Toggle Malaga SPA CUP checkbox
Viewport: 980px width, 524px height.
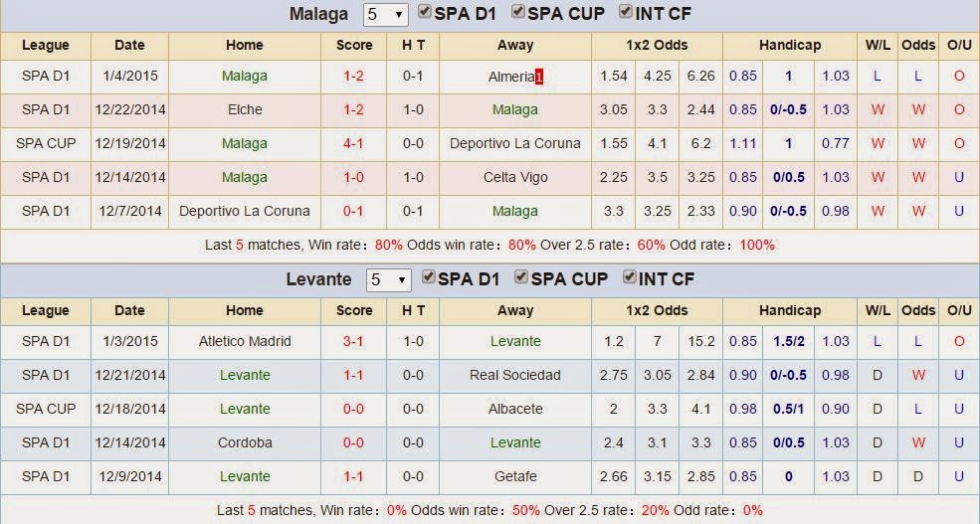tap(518, 11)
